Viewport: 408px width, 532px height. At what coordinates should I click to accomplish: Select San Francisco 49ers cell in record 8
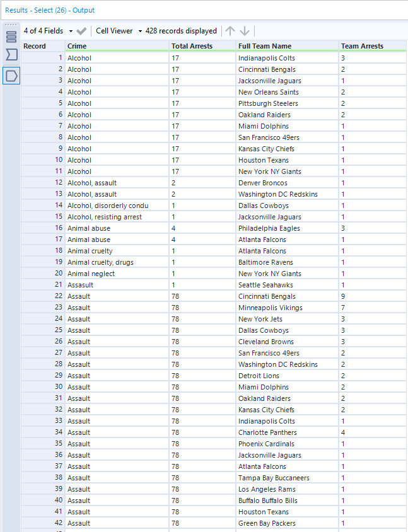click(x=287, y=137)
